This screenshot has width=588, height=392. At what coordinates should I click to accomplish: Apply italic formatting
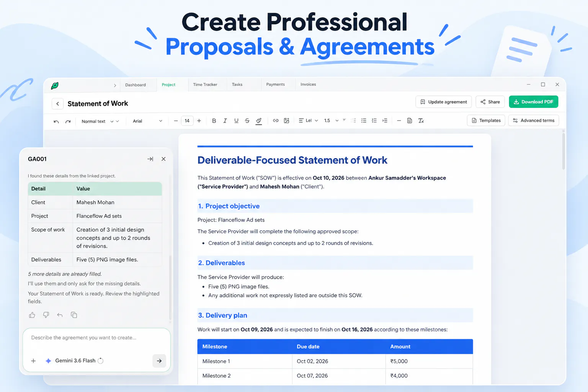coord(225,121)
